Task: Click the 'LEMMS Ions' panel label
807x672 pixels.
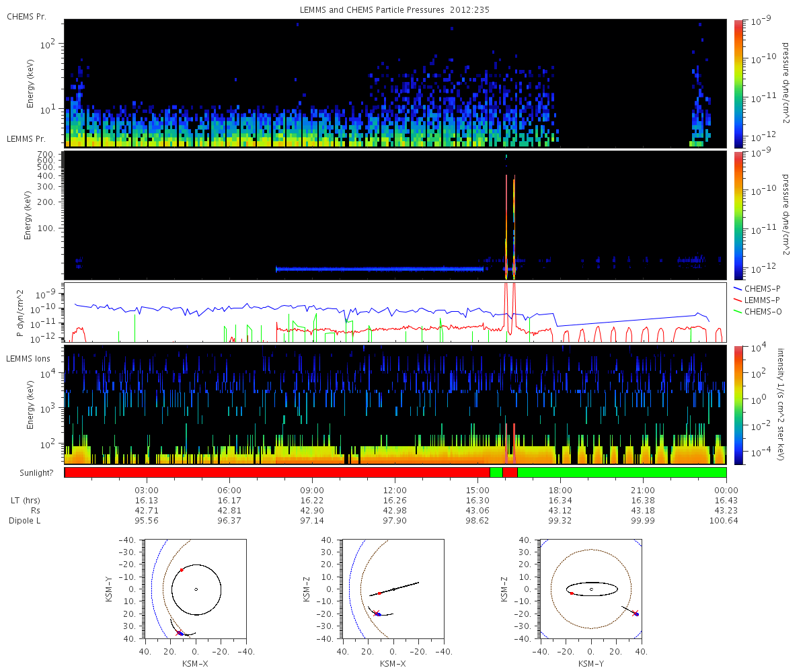Action: (28, 360)
